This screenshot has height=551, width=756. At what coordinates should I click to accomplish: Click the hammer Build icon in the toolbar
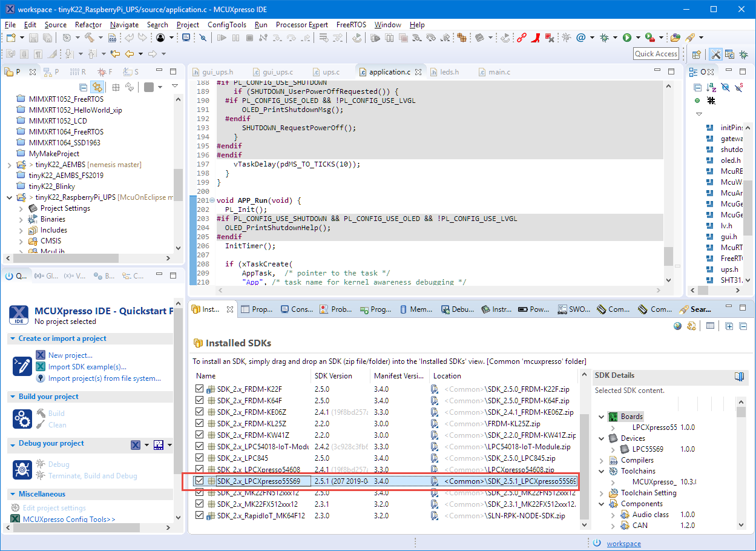[89, 38]
